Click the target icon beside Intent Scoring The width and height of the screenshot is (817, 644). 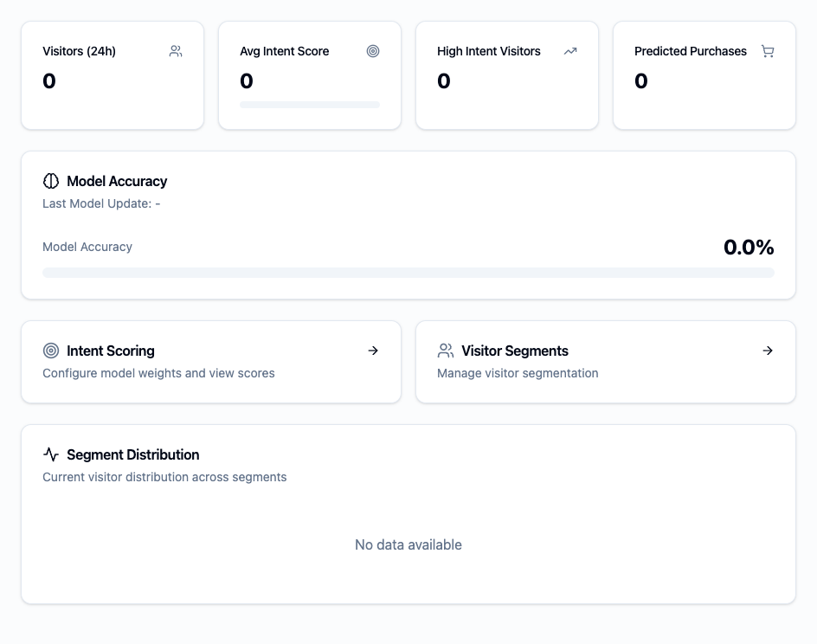click(51, 351)
